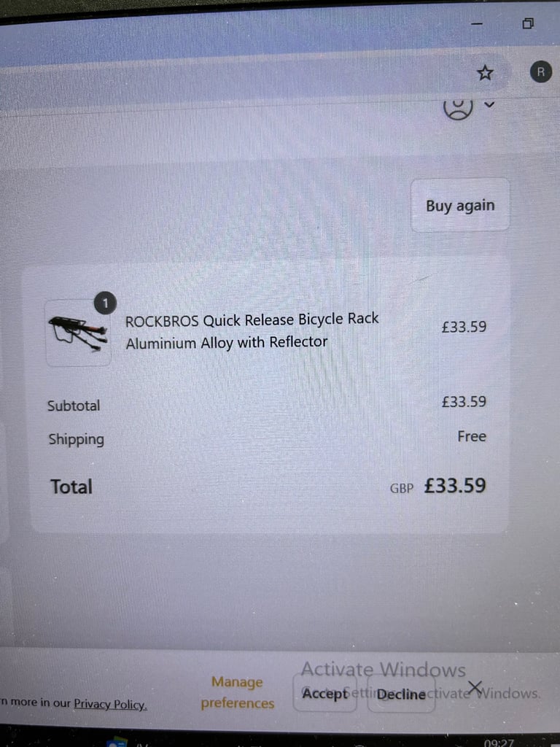Viewport: 560px width, 747px height.
Task: Minimize the browser window
Action: coord(477,24)
